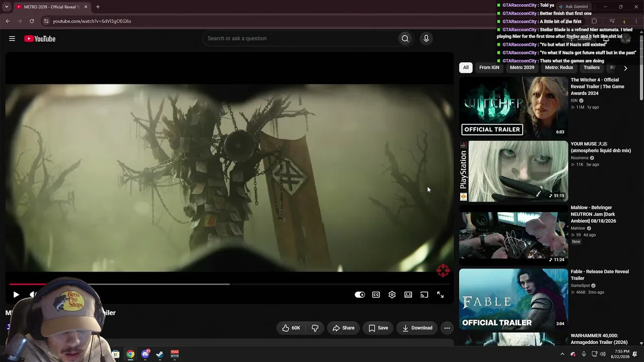Open the Fable trailer thumbnail
This screenshot has height=362, width=644.
coord(513,299)
